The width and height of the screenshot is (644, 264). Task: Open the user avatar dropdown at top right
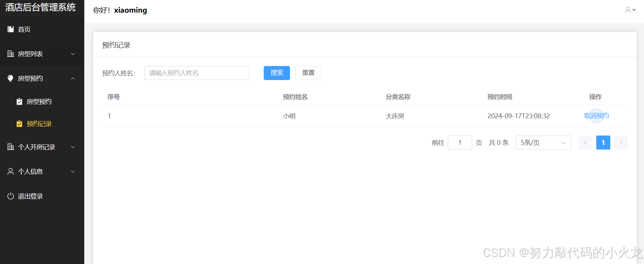point(630,10)
